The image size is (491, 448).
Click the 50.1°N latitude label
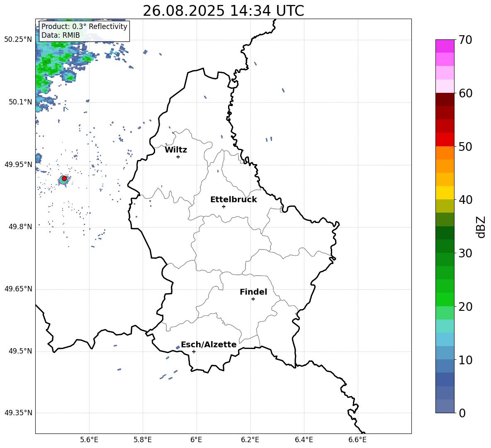point(20,102)
